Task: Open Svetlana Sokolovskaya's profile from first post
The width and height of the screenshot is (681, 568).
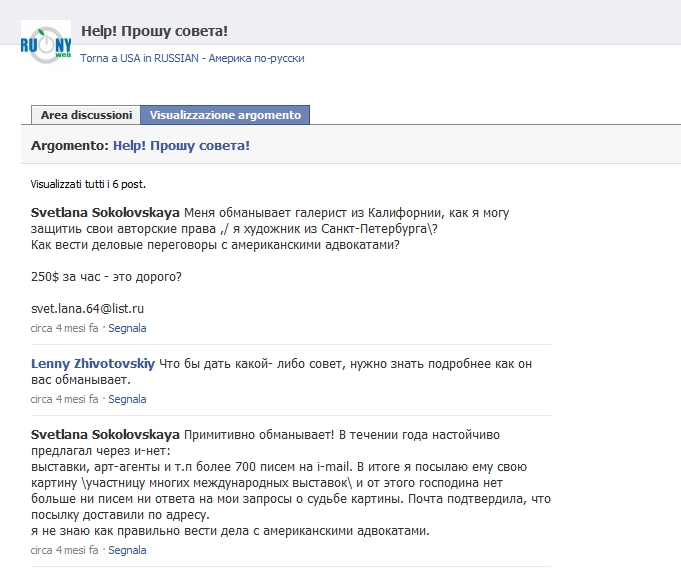Action: point(106,213)
